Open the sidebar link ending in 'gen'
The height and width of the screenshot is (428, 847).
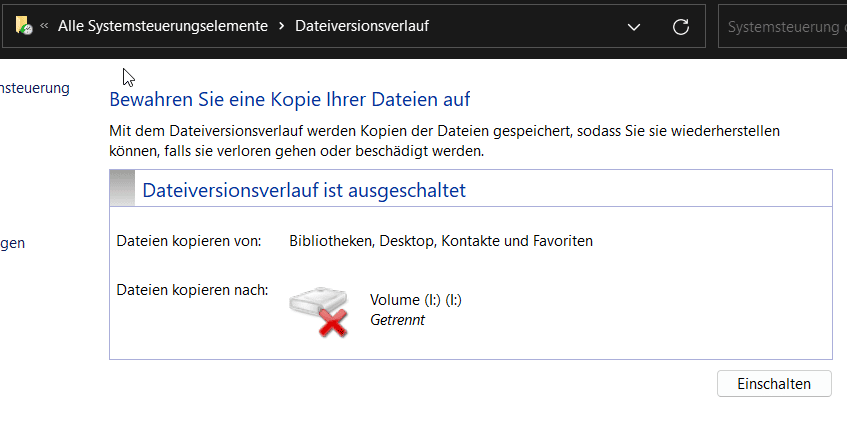(x=12, y=243)
